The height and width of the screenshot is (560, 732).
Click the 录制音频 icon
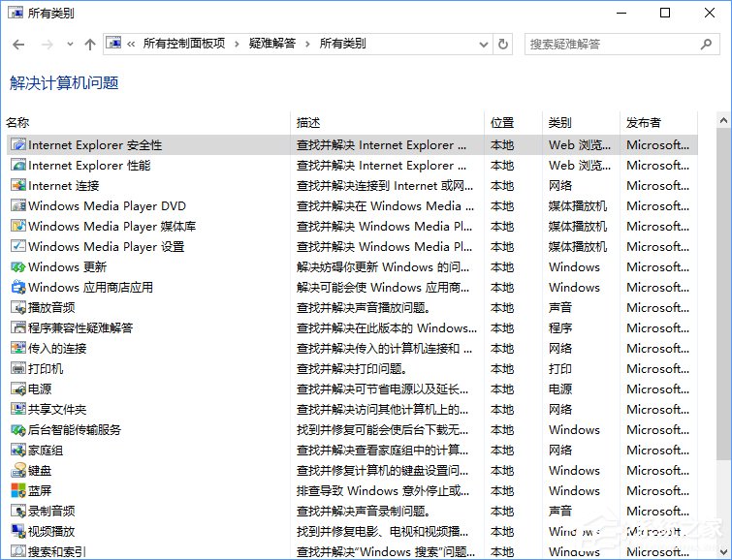tap(18, 511)
